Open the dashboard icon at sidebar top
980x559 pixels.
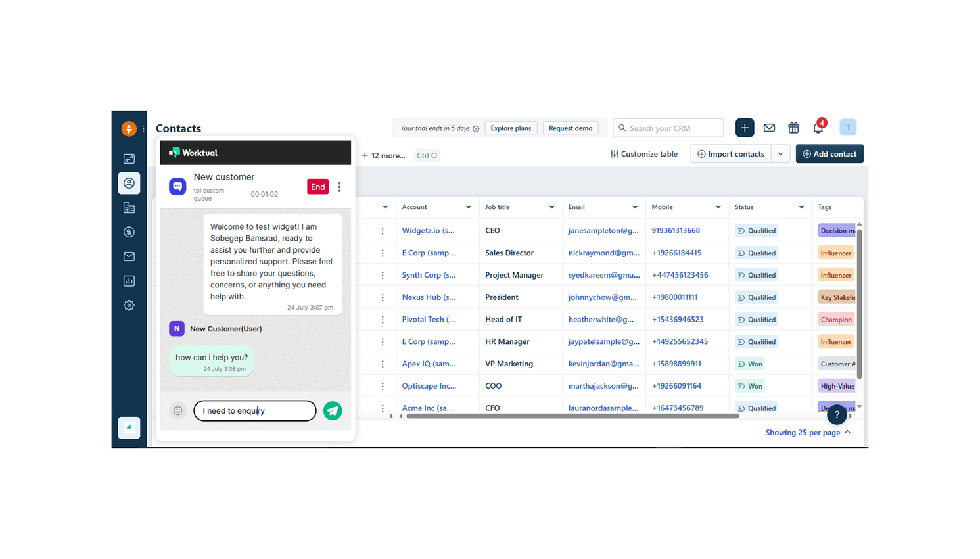point(129,158)
